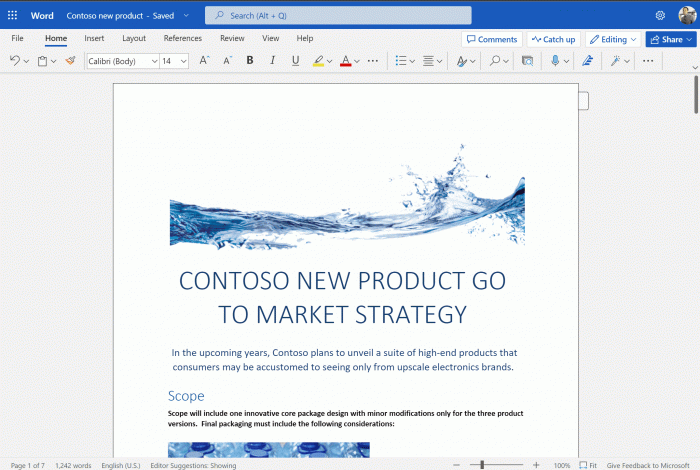This screenshot has height=470, width=700.
Task: Open the Help tab
Action: (305, 38)
